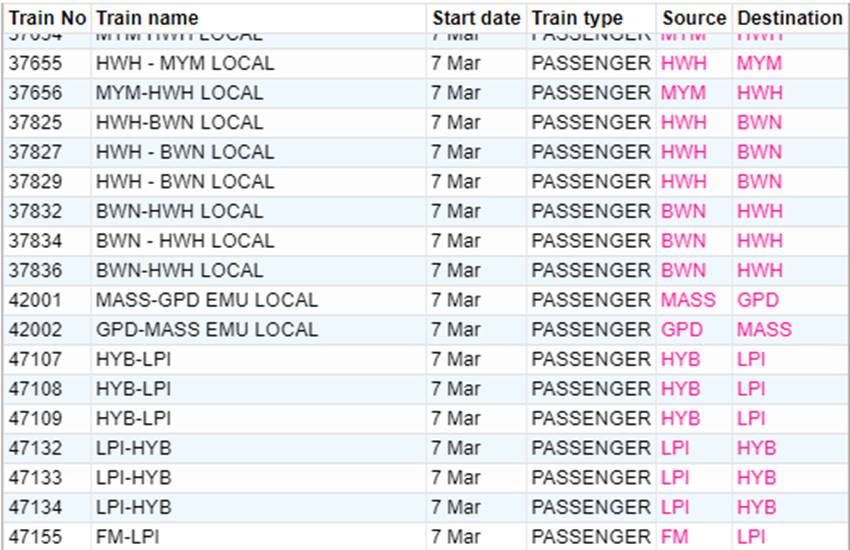
Task: Click destination MASS link for train 42002
Action: click(764, 330)
